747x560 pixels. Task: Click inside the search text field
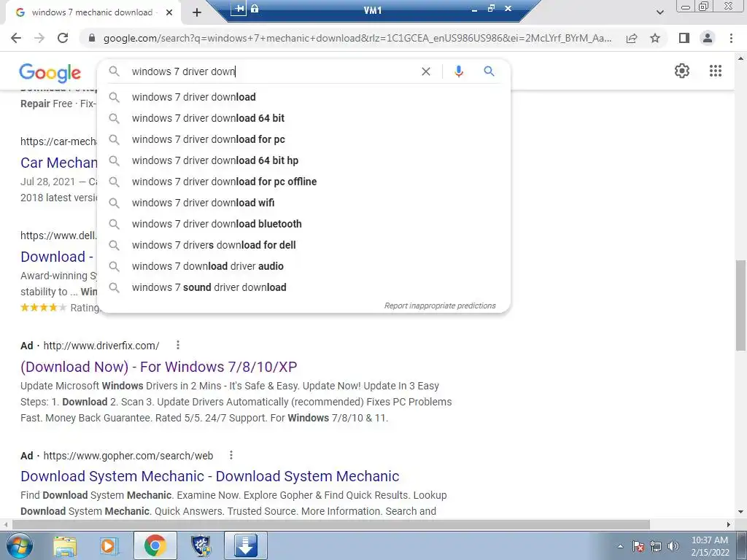271,71
